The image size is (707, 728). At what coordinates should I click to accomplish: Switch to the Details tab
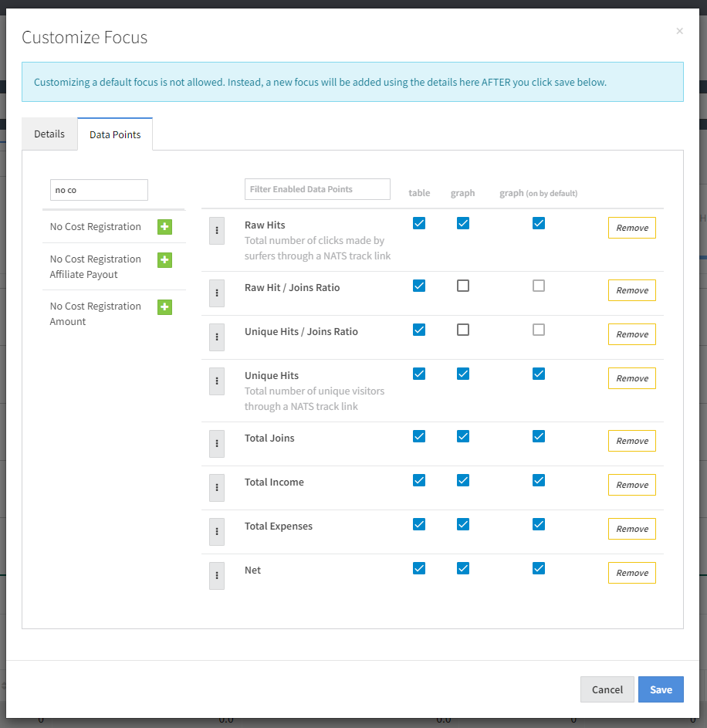point(49,134)
